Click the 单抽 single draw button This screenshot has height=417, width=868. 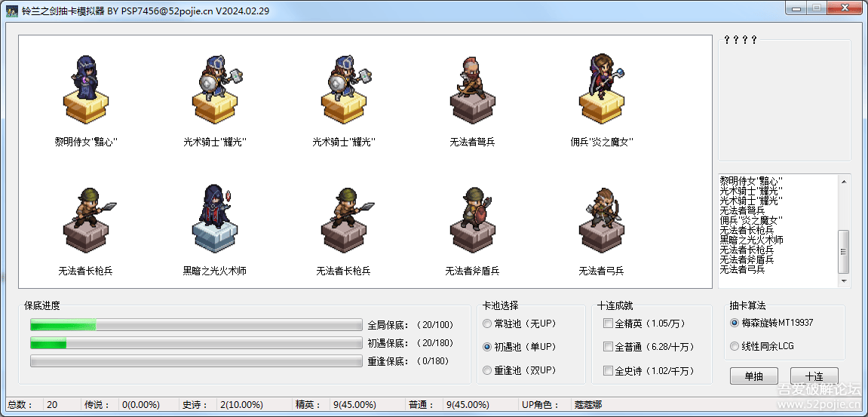tap(753, 376)
